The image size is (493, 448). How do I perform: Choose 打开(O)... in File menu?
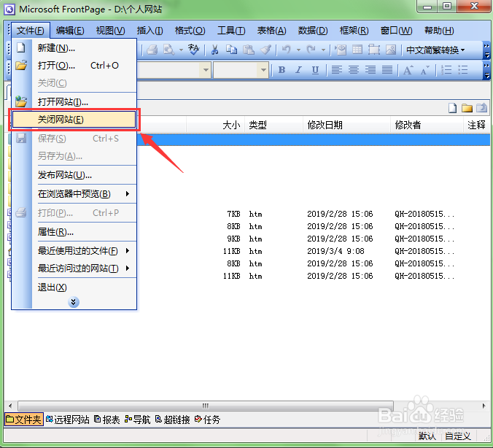pyautogui.click(x=74, y=66)
